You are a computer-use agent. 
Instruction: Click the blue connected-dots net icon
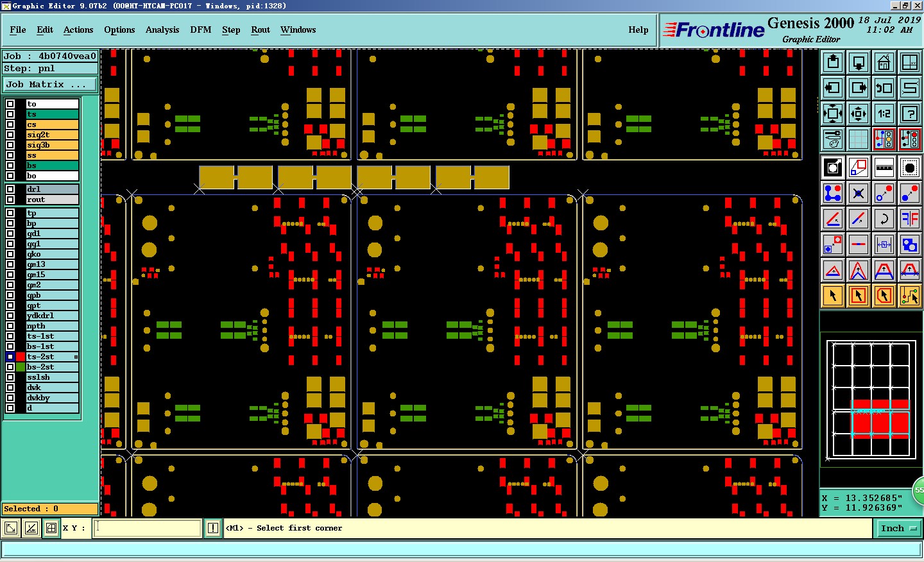833,193
